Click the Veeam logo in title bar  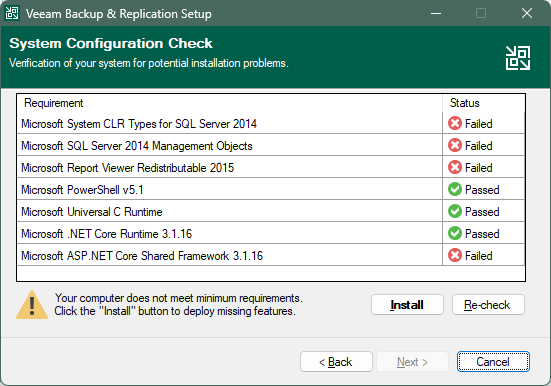click(x=12, y=13)
